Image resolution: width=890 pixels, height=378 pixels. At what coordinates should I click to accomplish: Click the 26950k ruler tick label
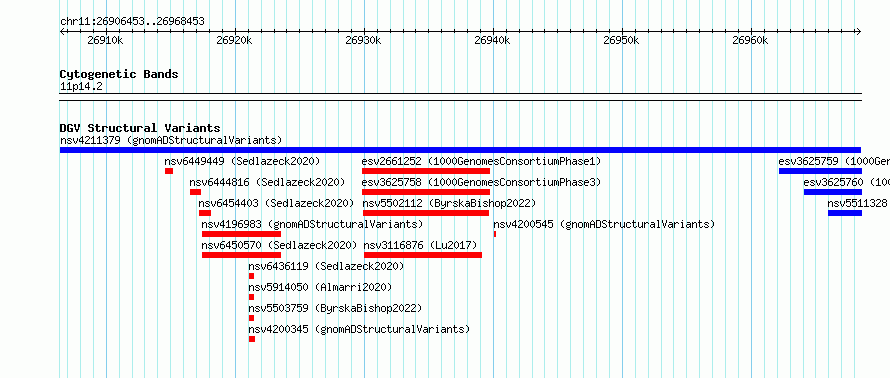click(x=622, y=40)
